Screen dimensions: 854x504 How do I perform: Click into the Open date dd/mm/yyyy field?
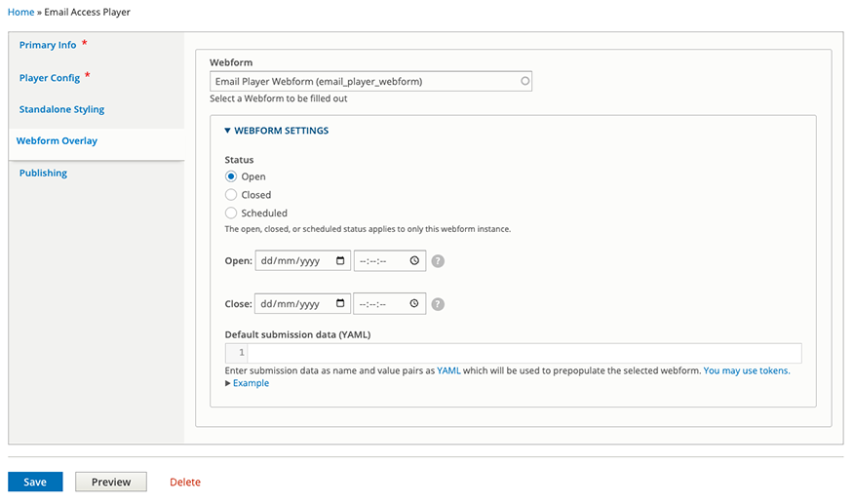(303, 260)
